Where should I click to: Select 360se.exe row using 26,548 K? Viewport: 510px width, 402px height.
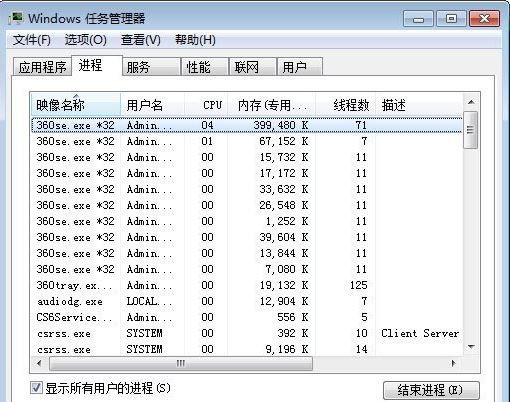247,205
